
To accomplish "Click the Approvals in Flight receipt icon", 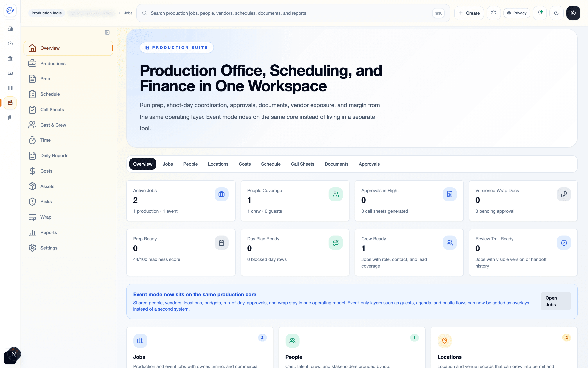I will pyautogui.click(x=449, y=194).
